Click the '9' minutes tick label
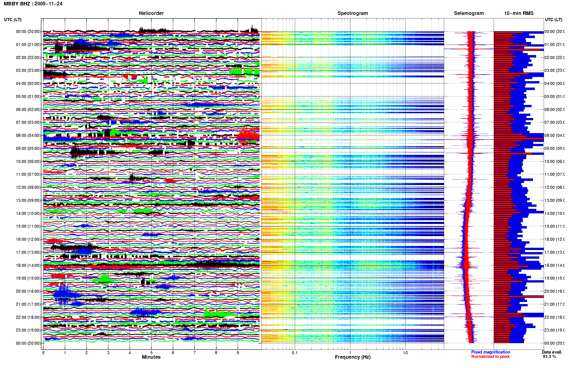This screenshot has height=368, width=588. point(238,353)
